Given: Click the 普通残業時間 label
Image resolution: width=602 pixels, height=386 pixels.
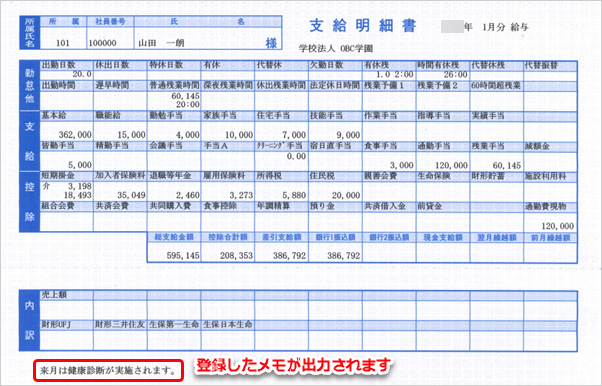Looking at the screenshot, I should tap(174, 85).
